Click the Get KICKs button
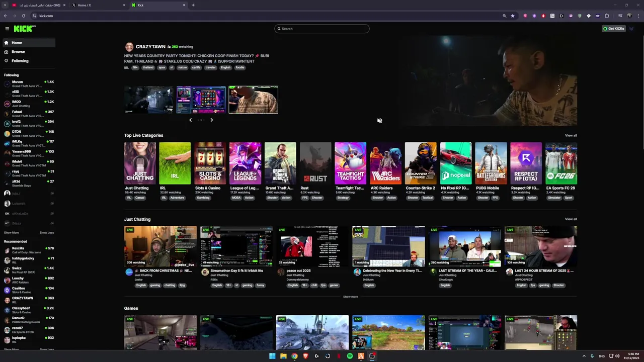Image resolution: width=644 pixels, height=362 pixels. point(614,29)
